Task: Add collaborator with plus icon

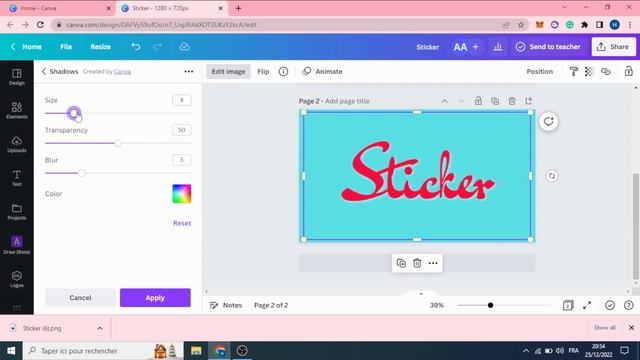Action: point(476,47)
